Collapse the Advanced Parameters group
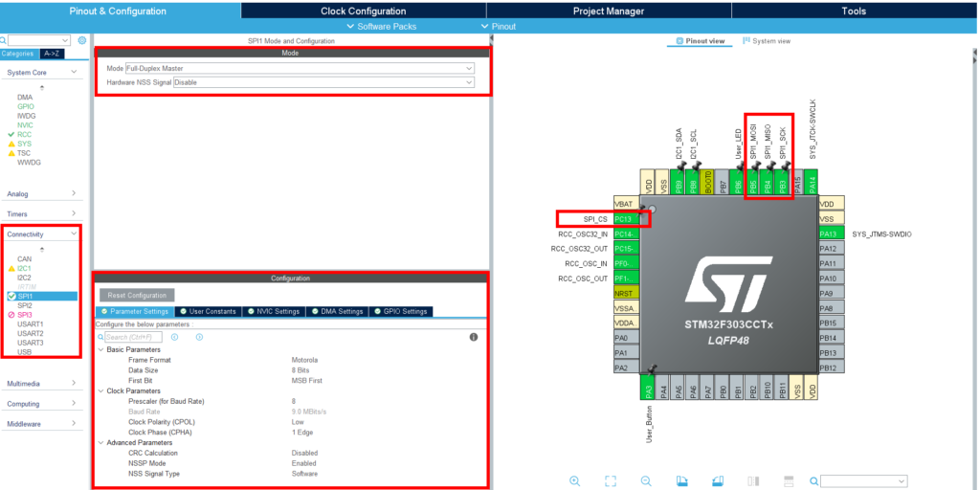This screenshot has height=490, width=980. 100,442
